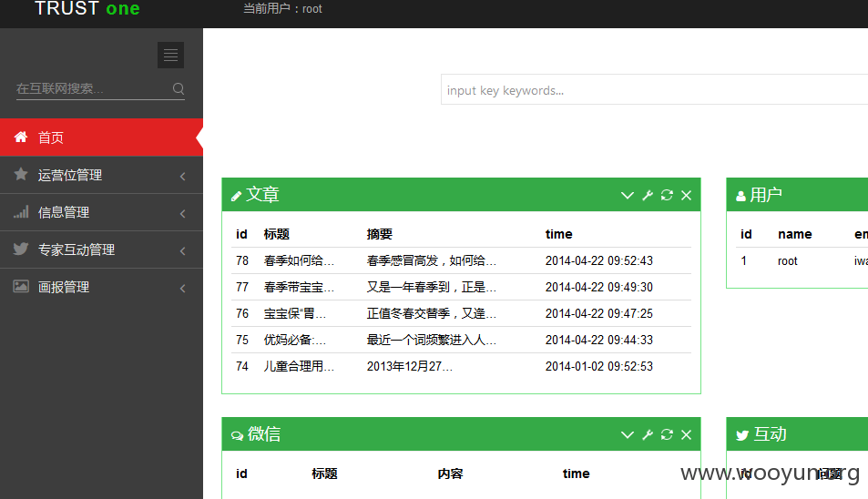The height and width of the screenshot is (499, 868).
Task: Click the 内容 column header in 微信
Action: click(450, 474)
